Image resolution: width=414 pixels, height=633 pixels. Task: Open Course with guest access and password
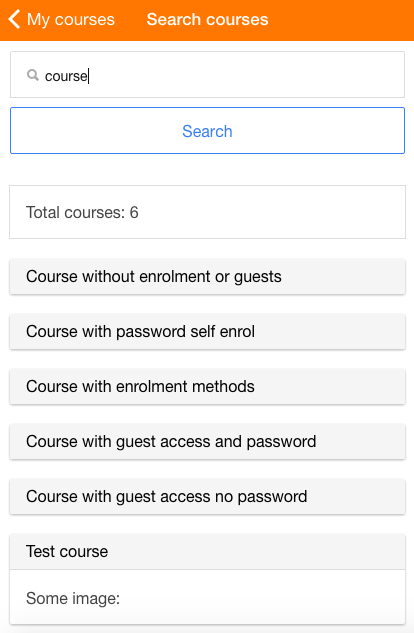pyautogui.click(x=207, y=441)
